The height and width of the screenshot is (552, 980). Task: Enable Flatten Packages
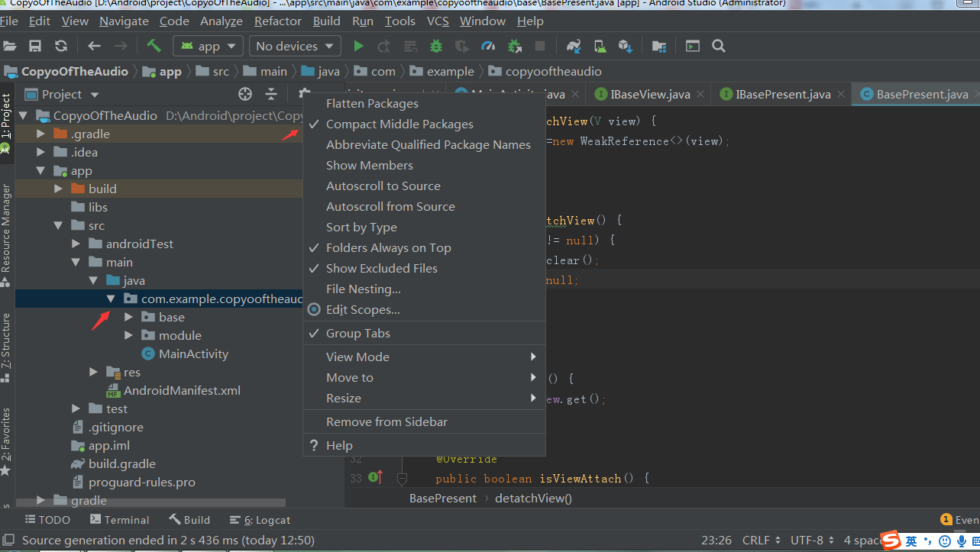[x=374, y=103]
